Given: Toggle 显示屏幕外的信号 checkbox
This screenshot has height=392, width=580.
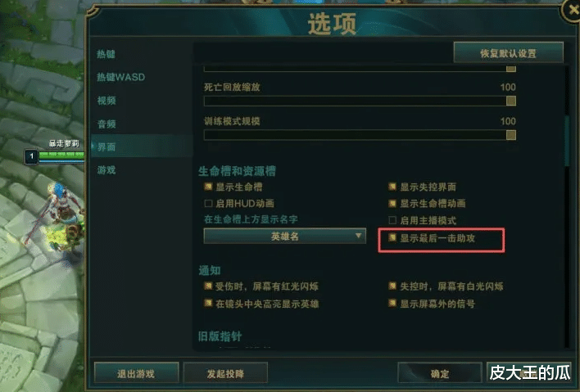Looking at the screenshot, I should (392, 304).
